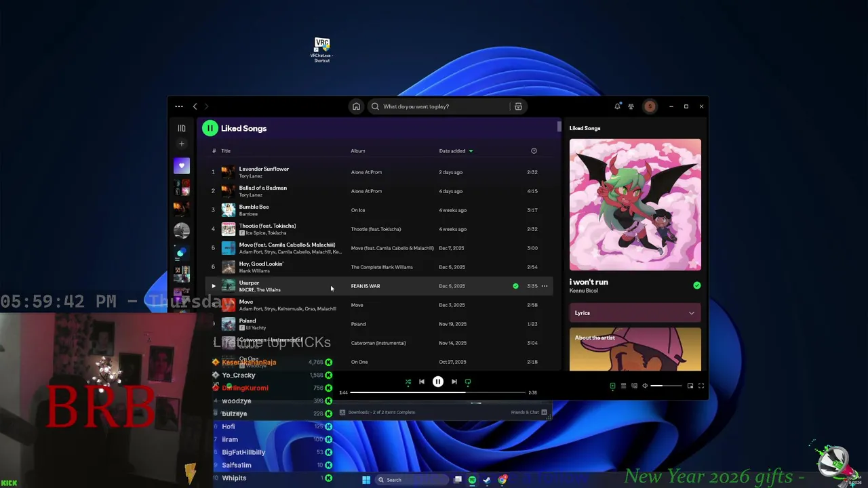The width and height of the screenshot is (868, 488).
Task: Open Chrome from the taskbar
Action: tap(502, 480)
